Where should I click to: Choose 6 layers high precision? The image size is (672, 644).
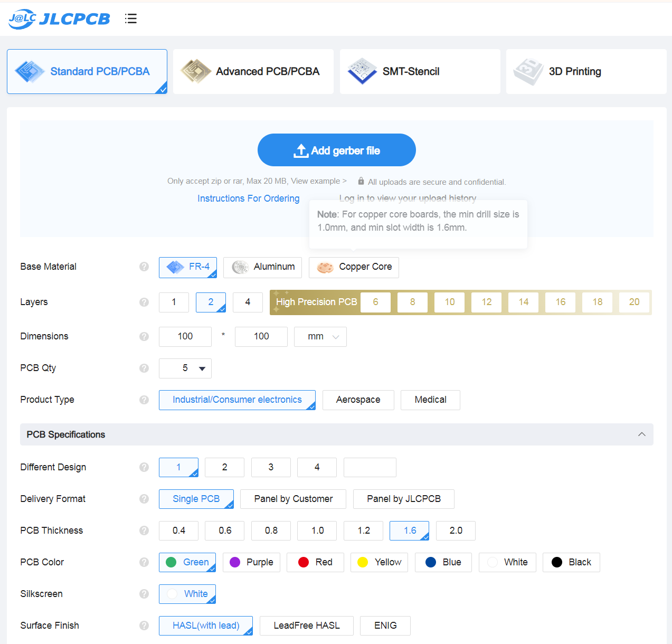(x=375, y=302)
